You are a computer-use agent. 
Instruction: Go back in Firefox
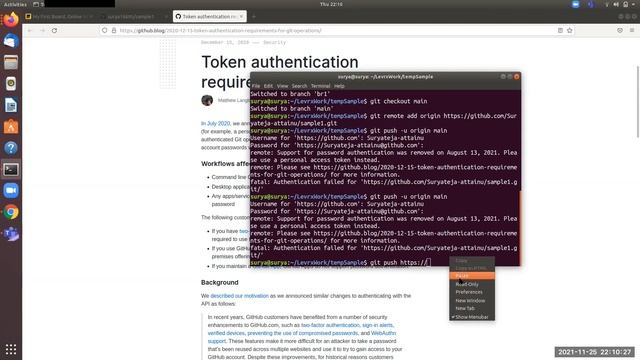pyautogui.click(x=30, y=31)
